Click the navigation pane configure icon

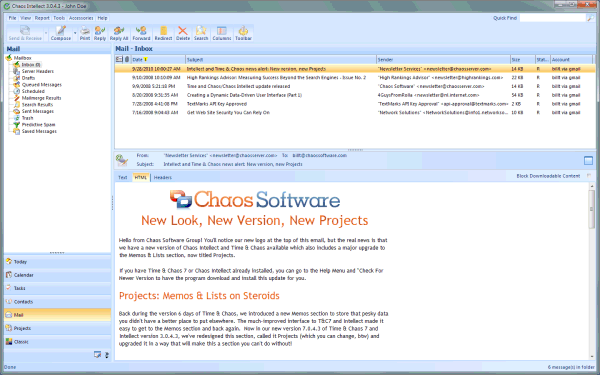pyautogui.click(x=98, y=355)
